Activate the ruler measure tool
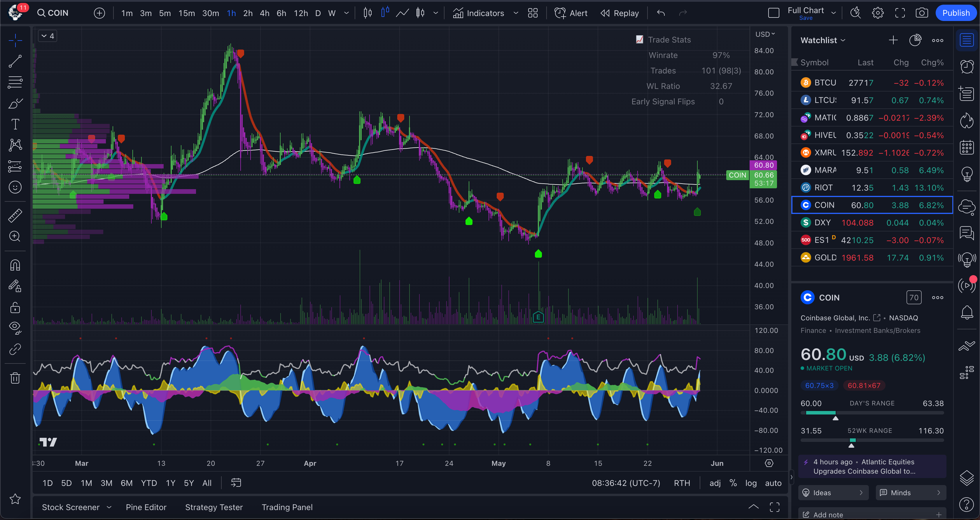Screen dimensions: 980x520 15,215
